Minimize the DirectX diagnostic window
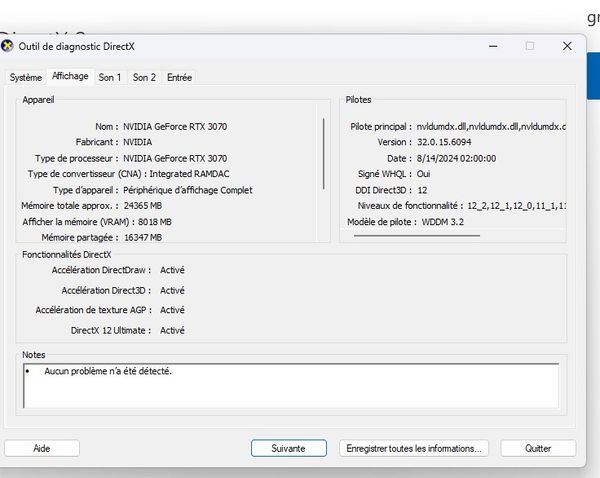Image resolution: width=600 pixels, height=478 pixels. click(x=493, y=46)
